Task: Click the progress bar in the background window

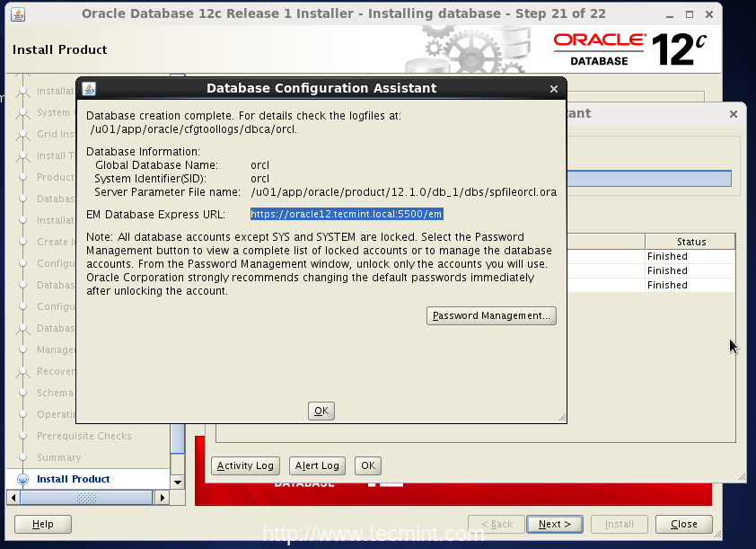Action: 649,179
